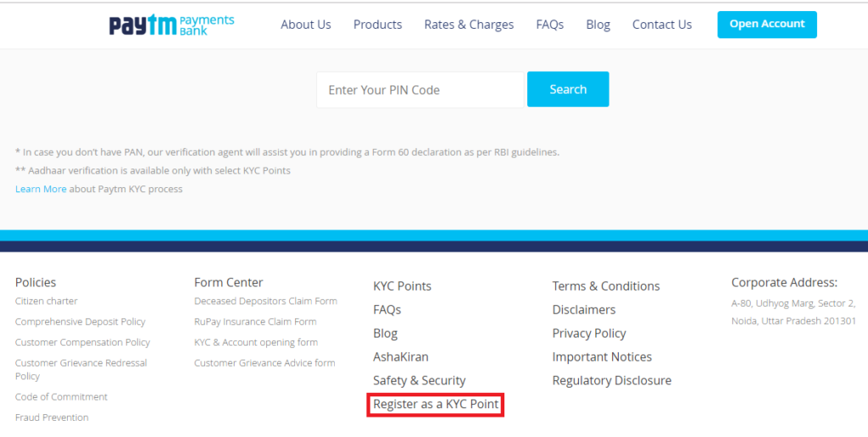868x437 pixels.
Task: Open the About Us menu item
Action: coord(305,25)
